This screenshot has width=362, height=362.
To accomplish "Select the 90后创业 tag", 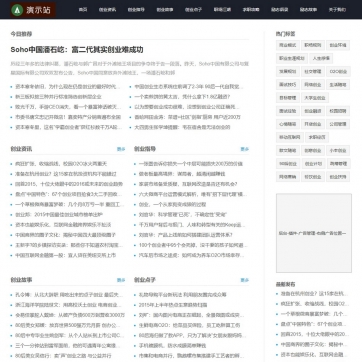I will (288, 164).
